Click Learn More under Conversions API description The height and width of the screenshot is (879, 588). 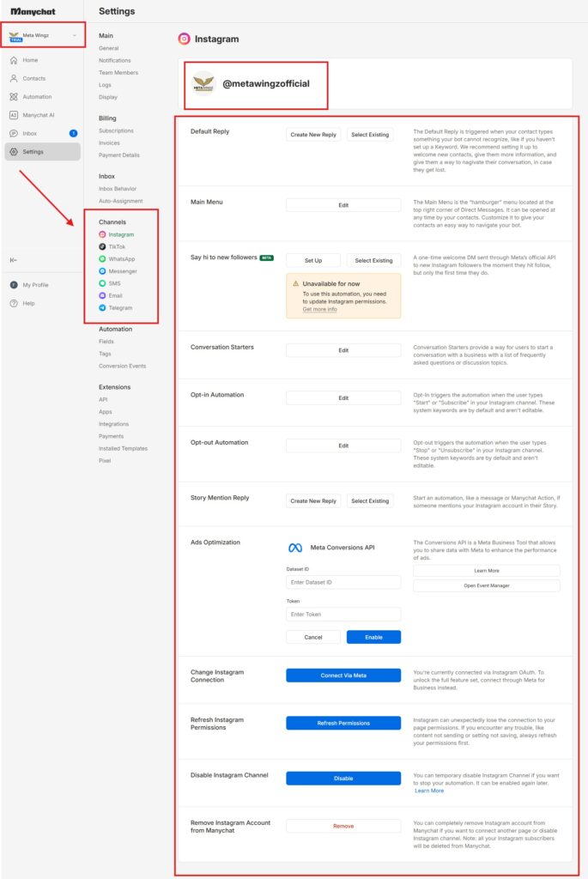487,571
